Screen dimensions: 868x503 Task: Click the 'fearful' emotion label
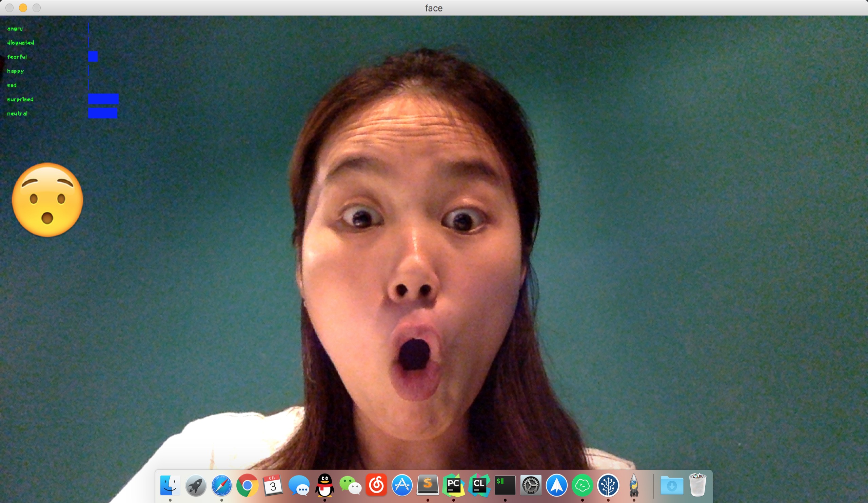[x=17, y=57]
